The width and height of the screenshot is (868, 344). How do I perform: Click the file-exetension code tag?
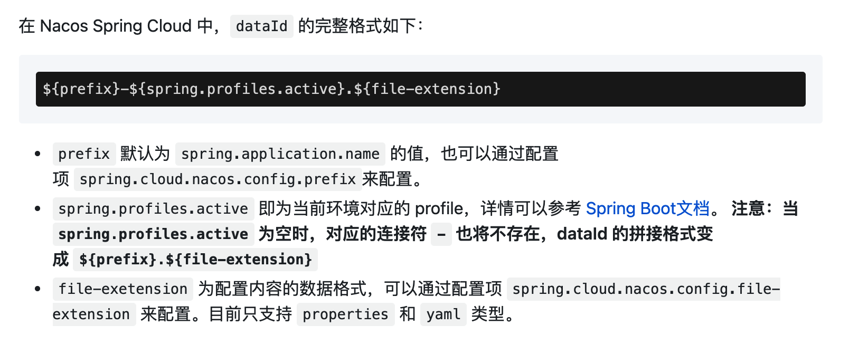(x=123, y=289)
